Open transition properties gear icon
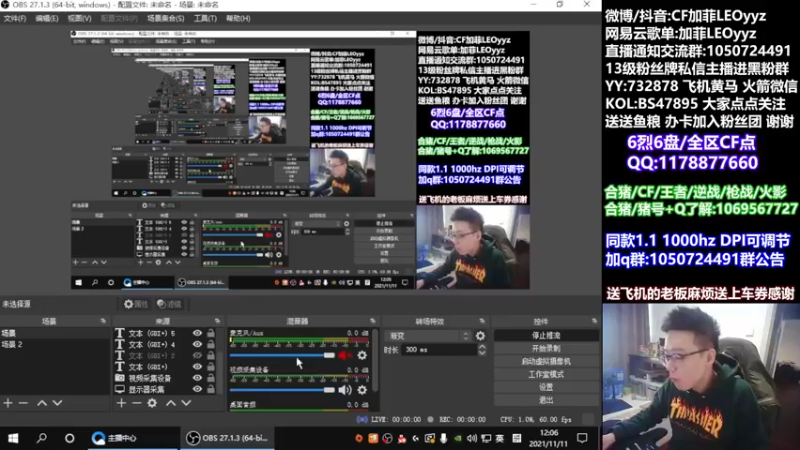 (480, 336)
